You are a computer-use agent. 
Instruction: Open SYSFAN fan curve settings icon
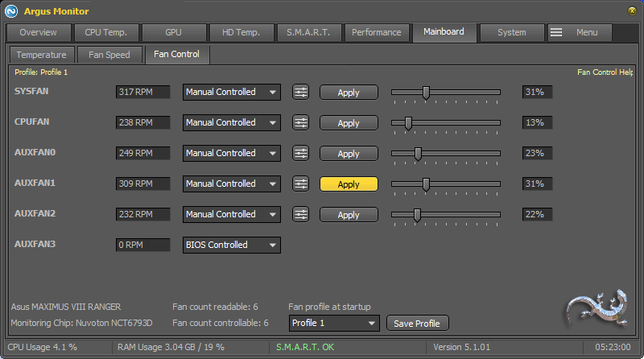click(x=300, y=92)
